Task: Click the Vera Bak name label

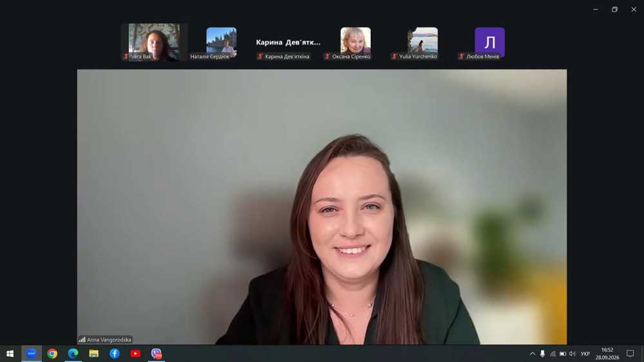Action: [141, 57]
